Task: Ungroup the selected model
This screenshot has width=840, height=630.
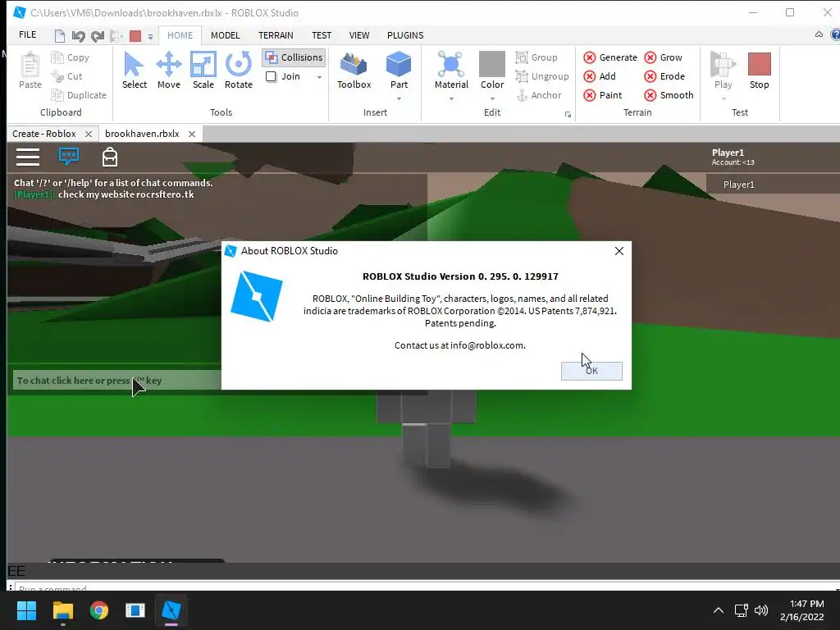Action: pyautogui.click(x=542, y=76)
